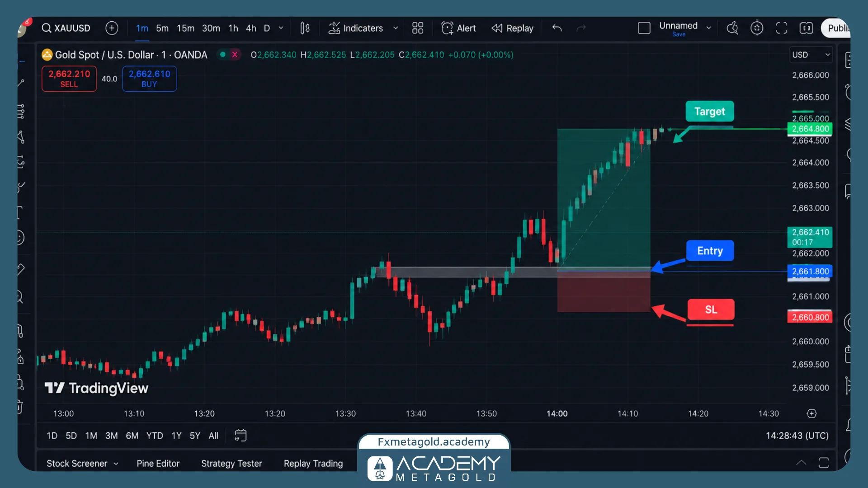Open the Pine Editor tab
Screen dimensions: 868x488
click(x=158, y=463)
